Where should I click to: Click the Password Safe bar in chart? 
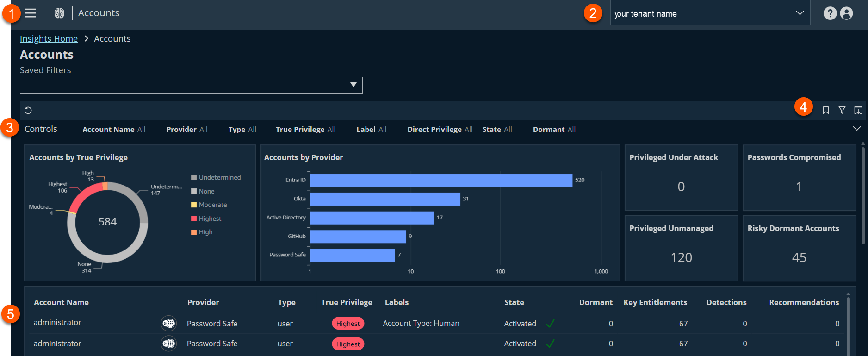[353, 255]
